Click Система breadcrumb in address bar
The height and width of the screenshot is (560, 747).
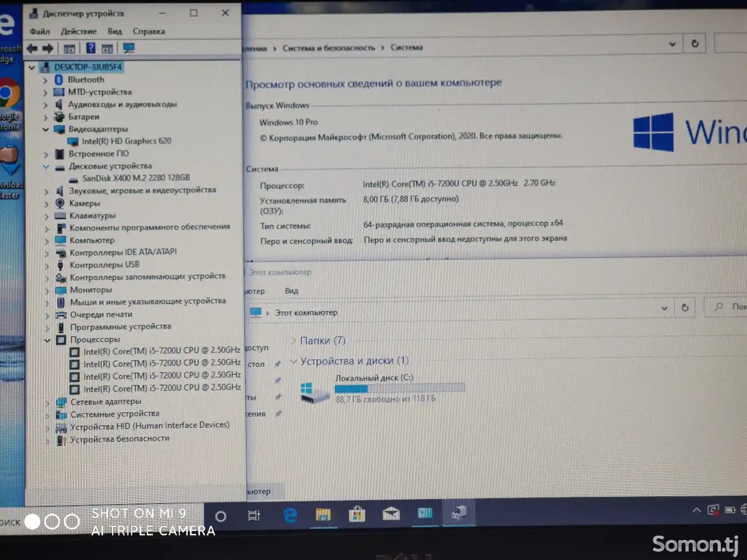407,48
